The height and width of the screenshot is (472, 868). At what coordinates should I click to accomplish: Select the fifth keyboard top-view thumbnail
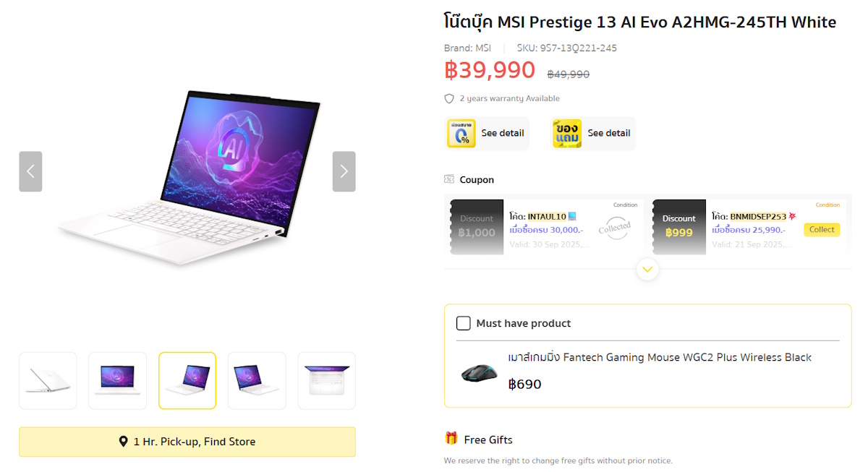[x=326, y=380]
